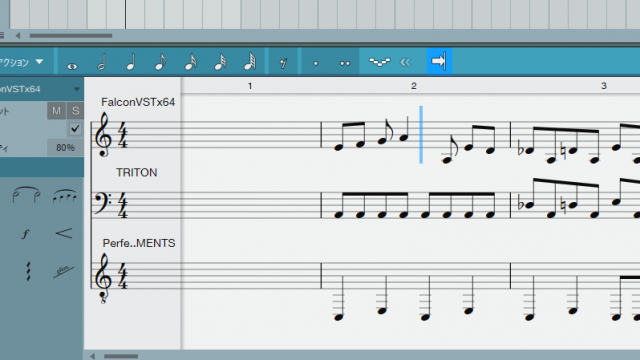Viewport: 640px width, 360px height.
Task: Click bar number 3 in ruler
Action: (604, 86)
